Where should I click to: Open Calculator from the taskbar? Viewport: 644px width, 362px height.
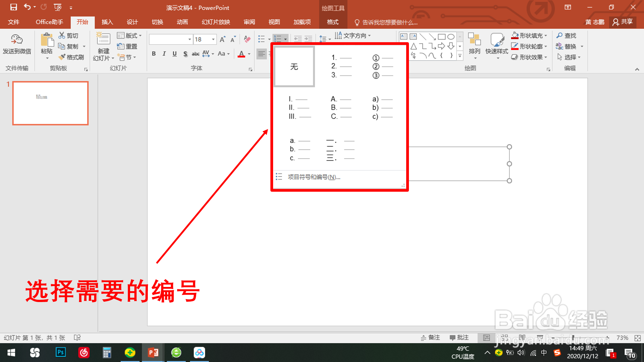pos(107,352)
